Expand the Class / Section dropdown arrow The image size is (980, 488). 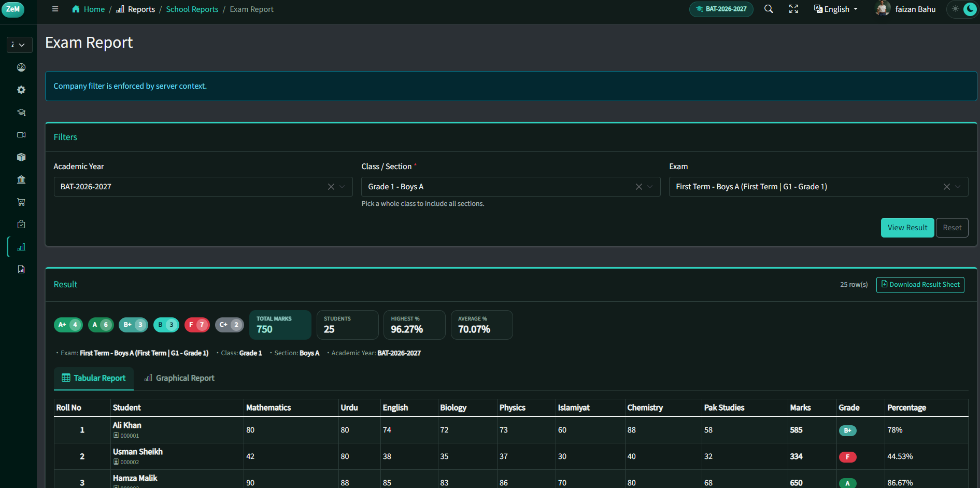coord(650,187)
